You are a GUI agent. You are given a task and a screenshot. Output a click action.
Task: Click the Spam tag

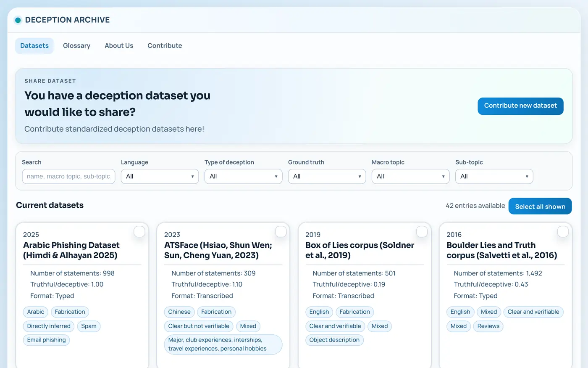coord(89,326)
